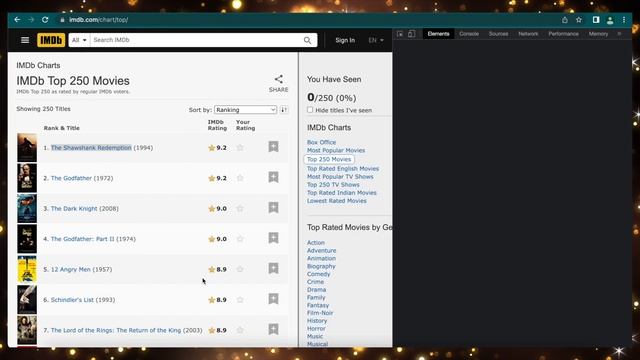
Task: Rate 12 Angry Men with star
Action: tap(240, 269)
